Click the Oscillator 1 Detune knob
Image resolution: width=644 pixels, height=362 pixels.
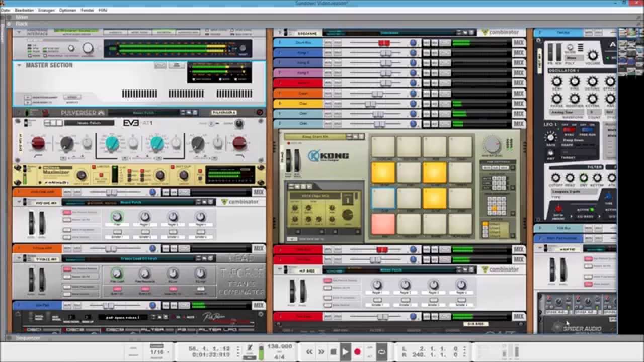pyautogui.click(x=592, y=82)
